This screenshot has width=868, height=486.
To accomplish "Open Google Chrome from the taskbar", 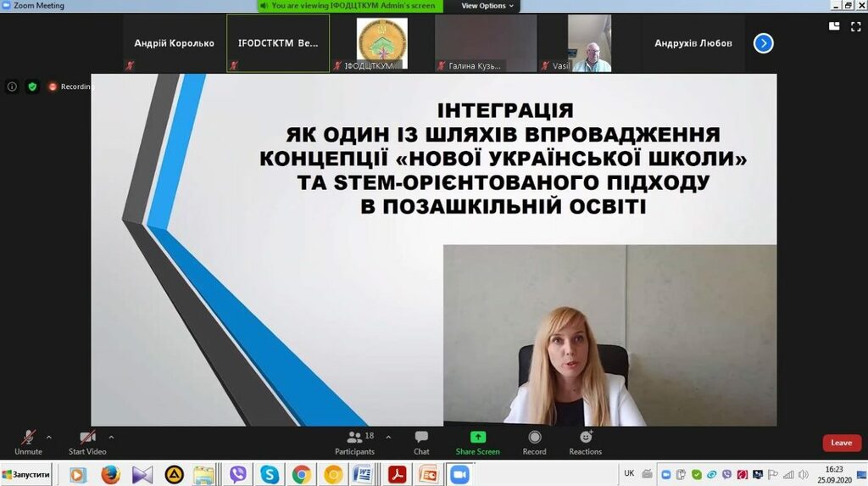I will [302, 475].
